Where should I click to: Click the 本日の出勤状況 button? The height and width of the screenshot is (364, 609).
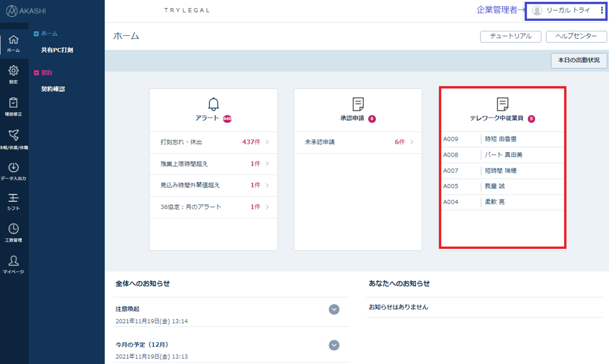tap(579, 60)
